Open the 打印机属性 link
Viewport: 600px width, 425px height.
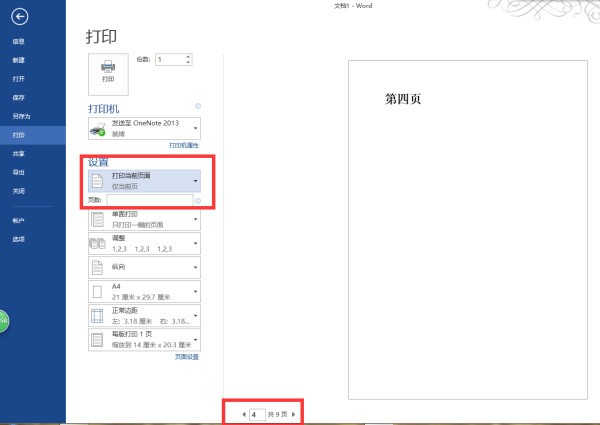pyautogui.click(x=184, y=145)
